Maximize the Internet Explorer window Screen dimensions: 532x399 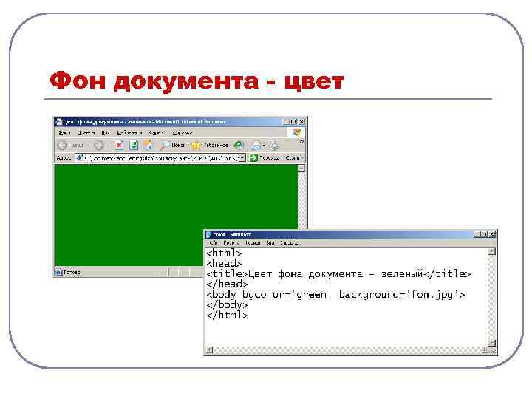pyautogui.click(x=293, y=122)
